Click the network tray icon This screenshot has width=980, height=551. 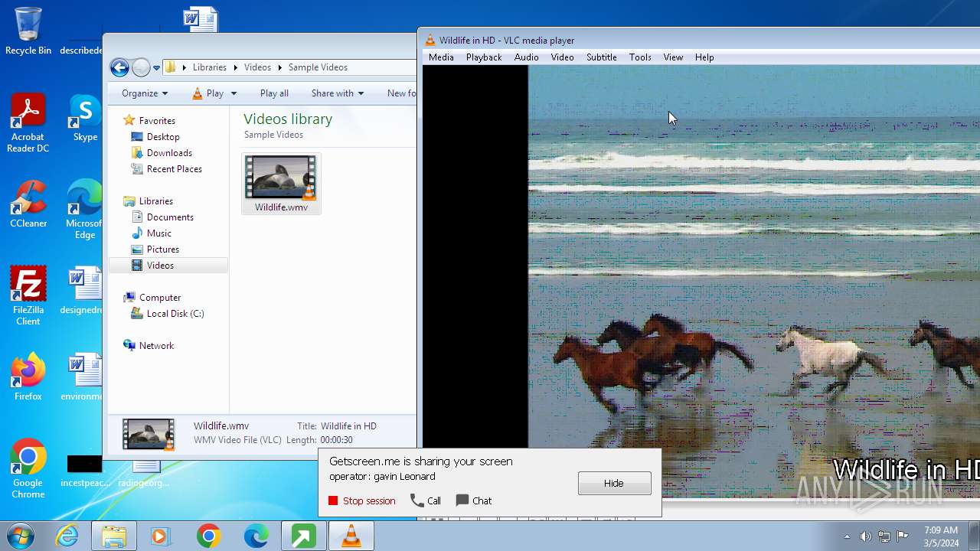[x=884, y=536]
